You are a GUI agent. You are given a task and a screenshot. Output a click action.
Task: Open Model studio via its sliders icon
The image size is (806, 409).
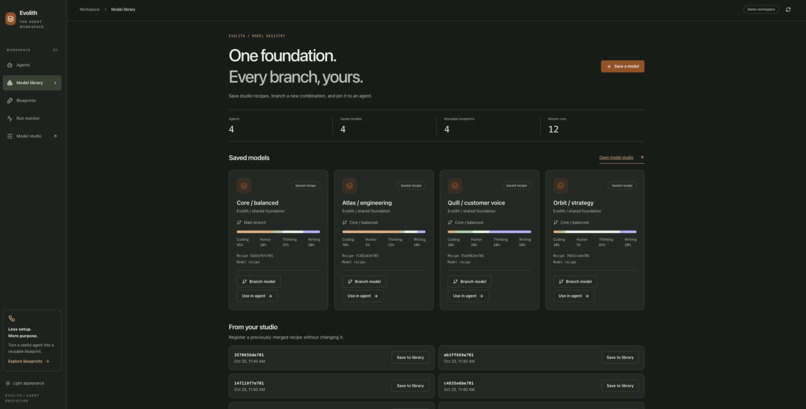[10, 136]
